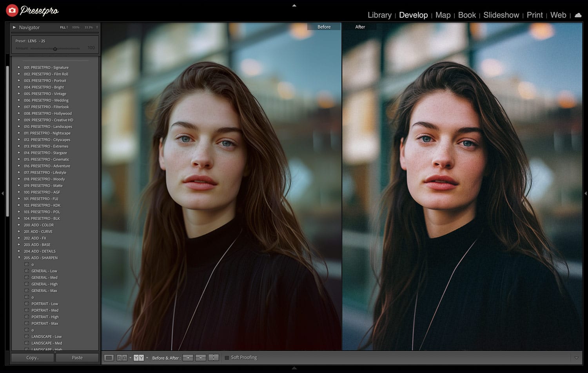This screenshot has height=373, width=588.
Task: Open the Library module
Action: 379,15
